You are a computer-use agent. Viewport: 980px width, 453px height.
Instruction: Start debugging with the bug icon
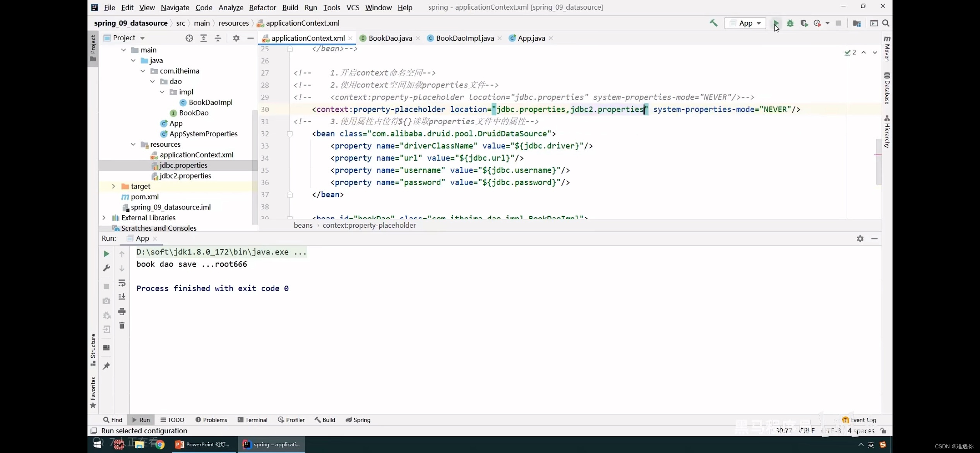coord(790,23)
